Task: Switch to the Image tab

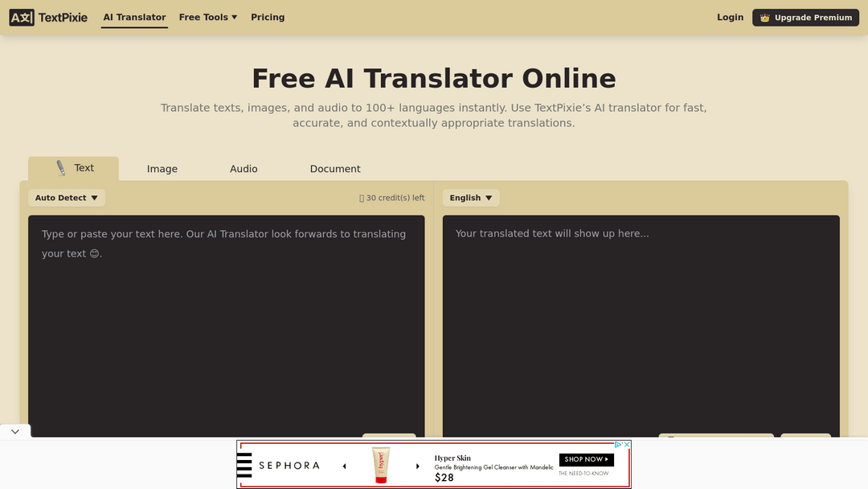Action: (162, 169)
